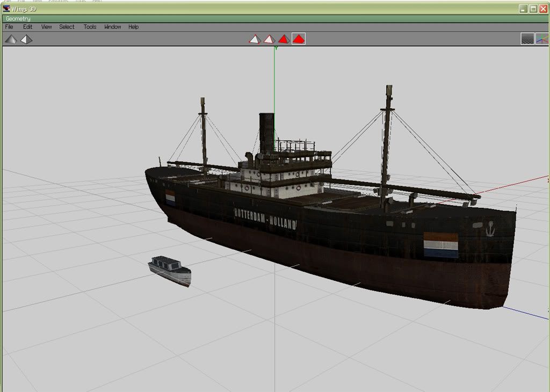
Task: Open the Edit menu
Action: coord(28,27)
